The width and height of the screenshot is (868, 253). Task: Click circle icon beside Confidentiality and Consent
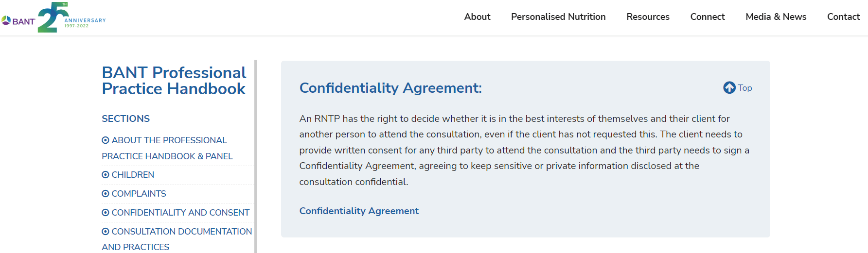(106, 213)
